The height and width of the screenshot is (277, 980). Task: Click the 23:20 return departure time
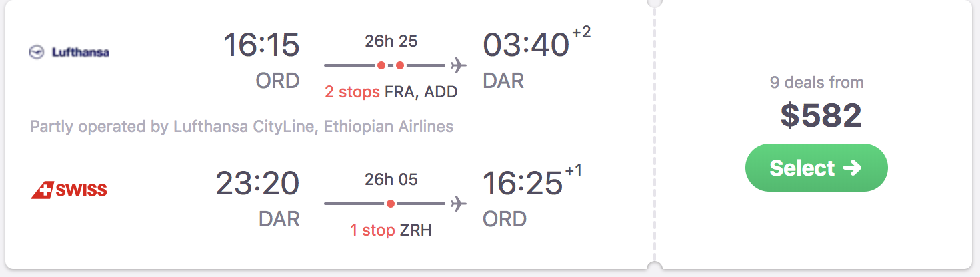coord(257,184)
